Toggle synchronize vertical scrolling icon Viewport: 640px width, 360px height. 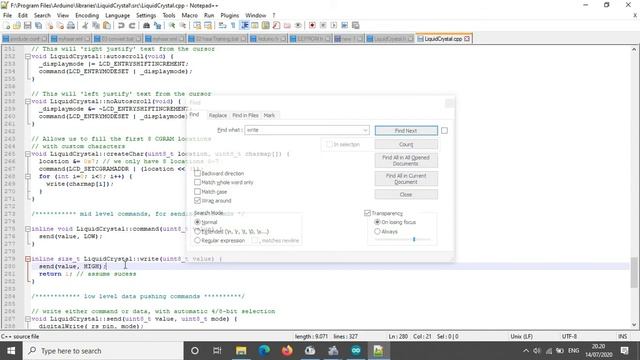(x=197, y=26)
